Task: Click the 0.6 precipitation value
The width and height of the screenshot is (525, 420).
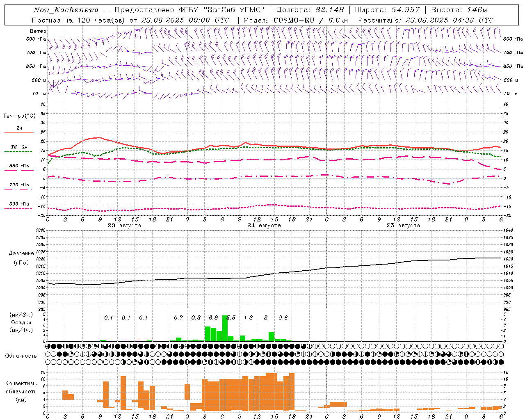Action: 283,318
